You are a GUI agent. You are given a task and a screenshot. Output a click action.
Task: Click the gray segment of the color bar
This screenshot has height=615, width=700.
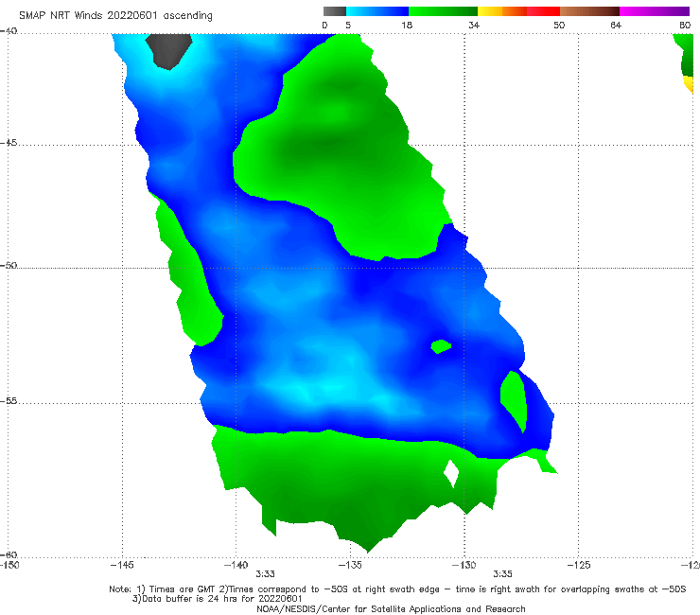(x=335, y=11)
